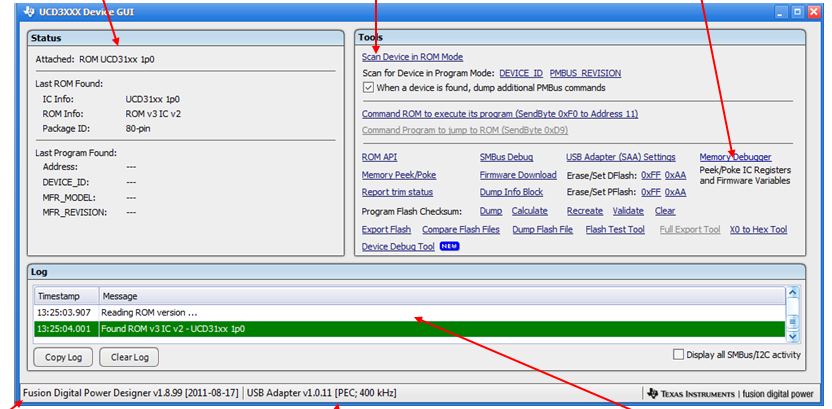Click the Texas Instruments logo in status bar
The width and height of the screenshot is (832, 409).
point(692,394)
